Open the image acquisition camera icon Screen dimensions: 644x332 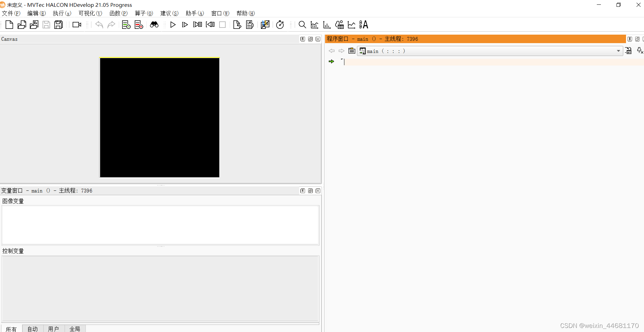[77, 25]
